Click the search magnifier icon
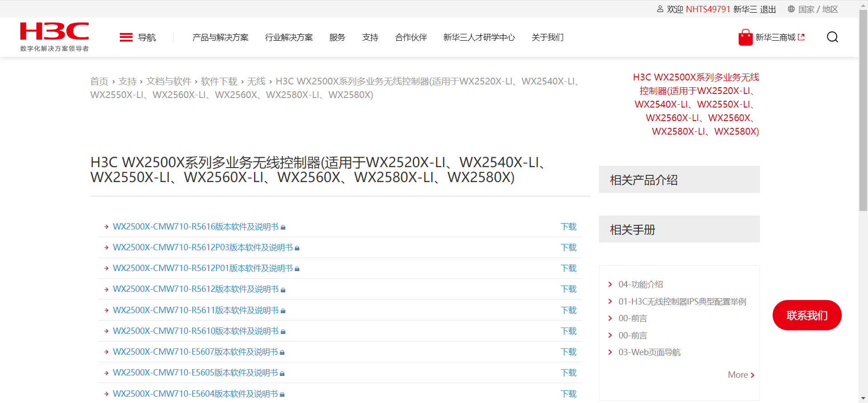Viewport: 868px width, 403px height. (x=832, y=37)
